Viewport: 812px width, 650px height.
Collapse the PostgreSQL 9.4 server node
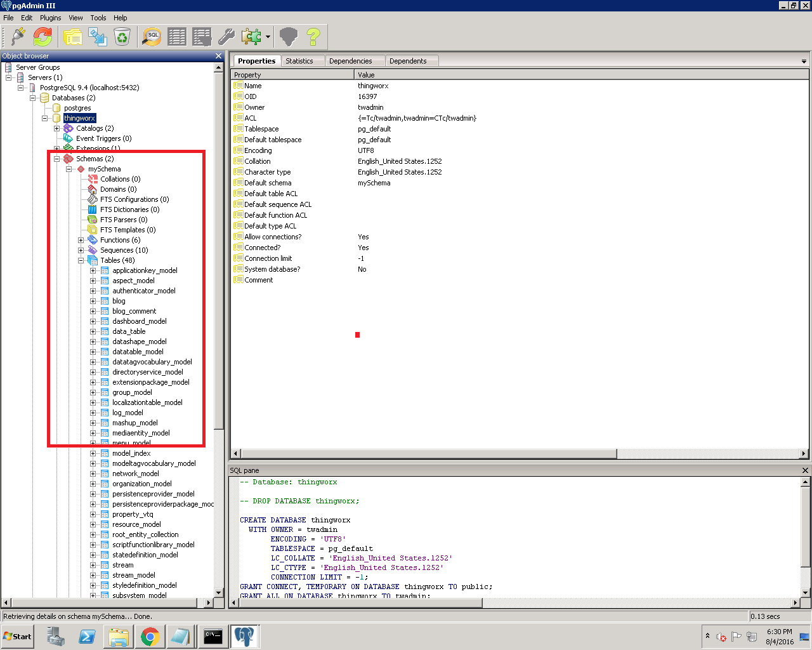point(20,88)
